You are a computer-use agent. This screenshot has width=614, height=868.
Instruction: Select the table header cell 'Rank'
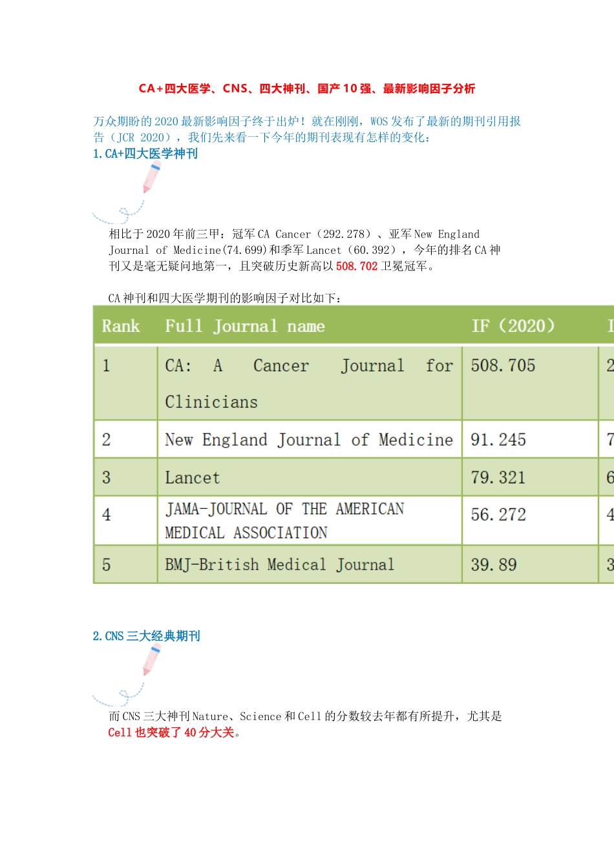pyautogui.click(x=120, y=326)
